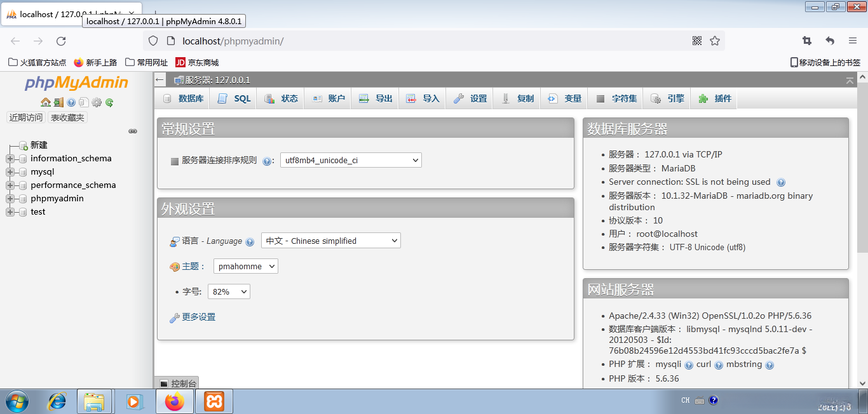
Task: Click the database icon beside test
Action: click(x=24, y=212)
